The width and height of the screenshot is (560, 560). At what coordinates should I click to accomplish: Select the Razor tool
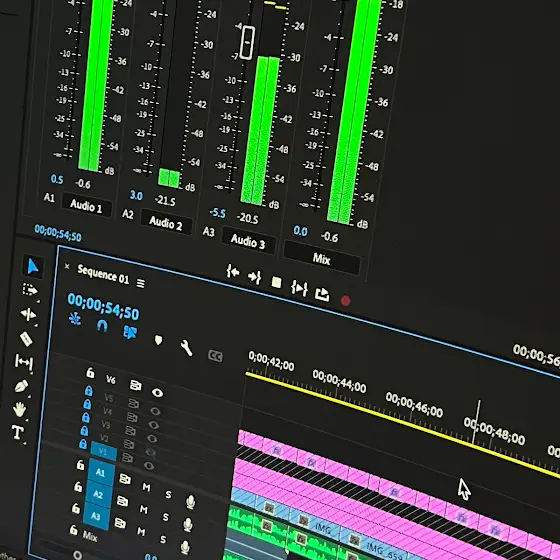coord(26,339)
